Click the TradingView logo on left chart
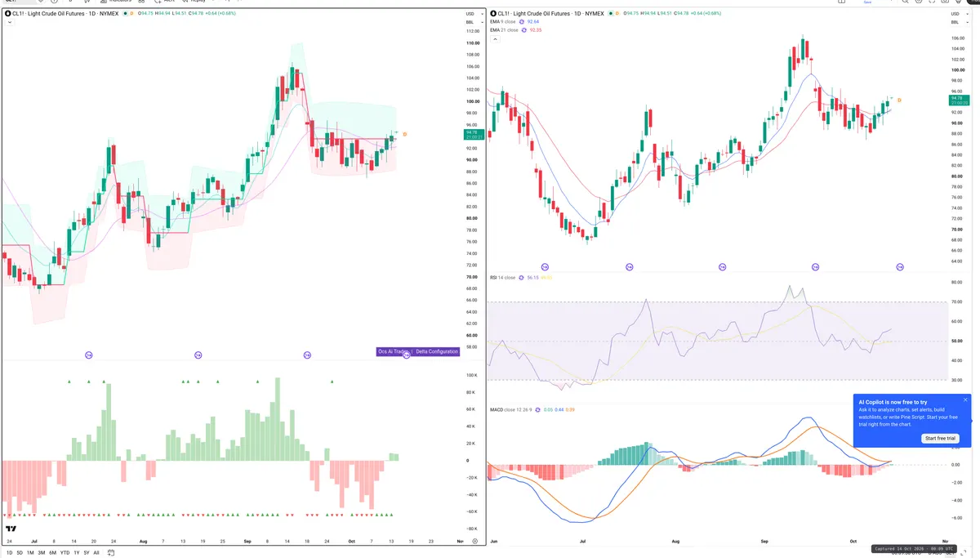This screenshot has height=558, width=980. point(11,529)
